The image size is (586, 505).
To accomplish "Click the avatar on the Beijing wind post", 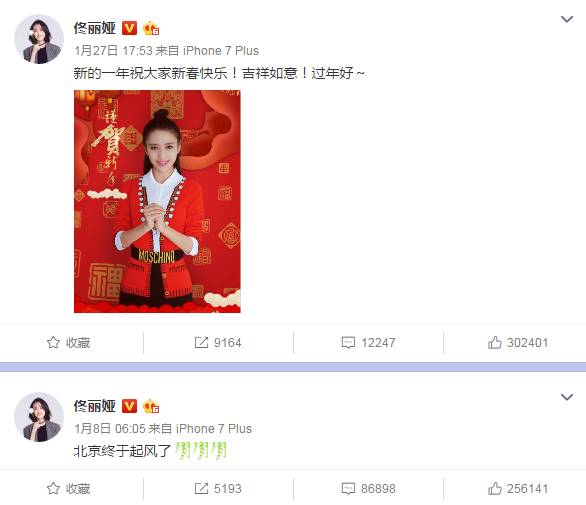I will [39, 417].
